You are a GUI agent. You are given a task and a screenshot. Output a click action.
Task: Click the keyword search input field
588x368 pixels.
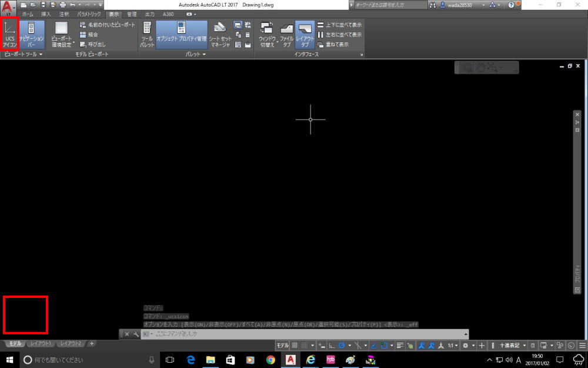tap(390, 5)
